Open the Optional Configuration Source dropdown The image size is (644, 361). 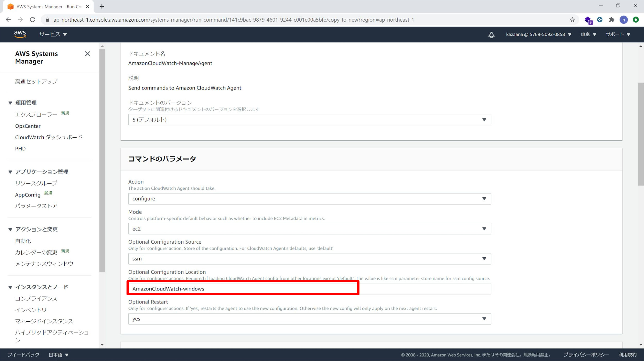pos(309,259)
